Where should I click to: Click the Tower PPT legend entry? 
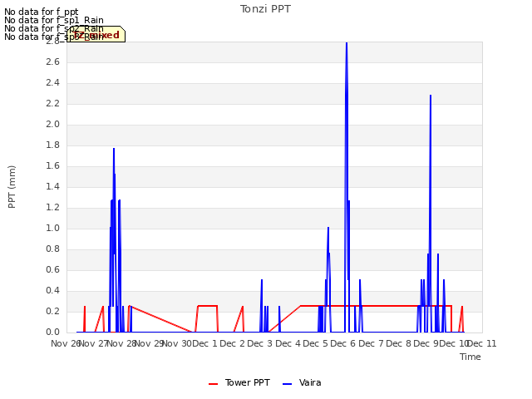click(239, 382)
